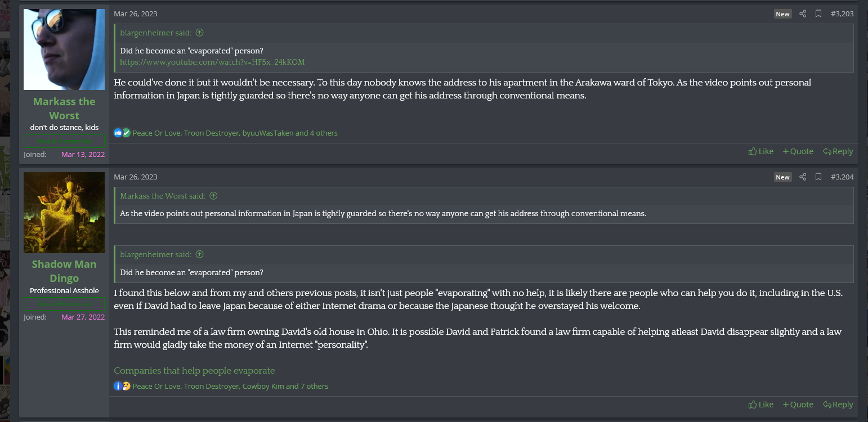Image resolution: width=868 pixels, height=422 pixels.
Task: Reply to Shadow Man Dingo's post
Action: pos(838,405)
